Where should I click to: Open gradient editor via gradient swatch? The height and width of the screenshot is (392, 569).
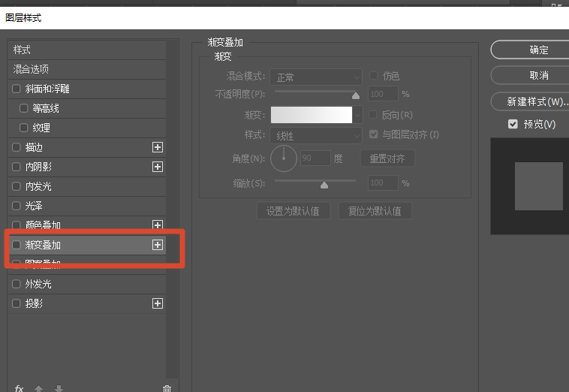[x=312, y=115]
